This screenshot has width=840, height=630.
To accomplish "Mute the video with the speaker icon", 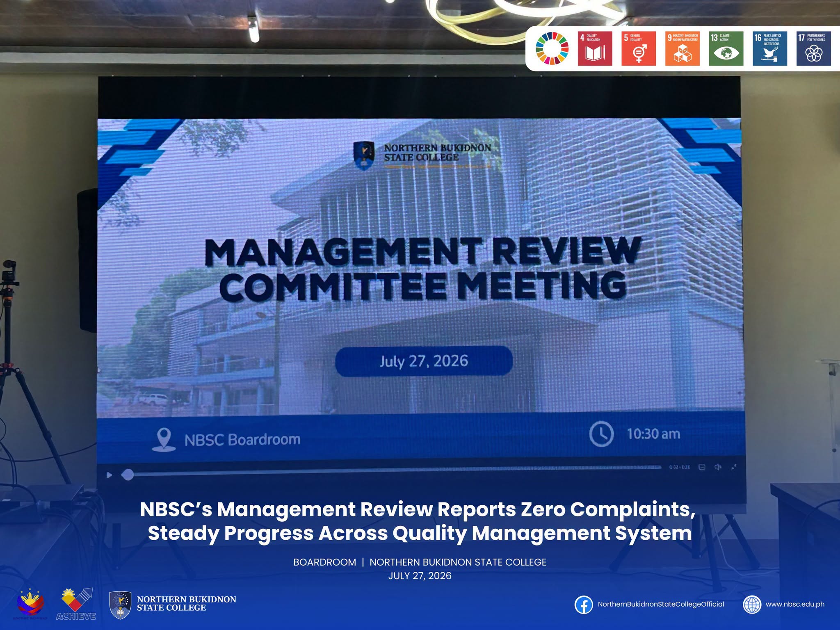I will click(x=718, y=467).
